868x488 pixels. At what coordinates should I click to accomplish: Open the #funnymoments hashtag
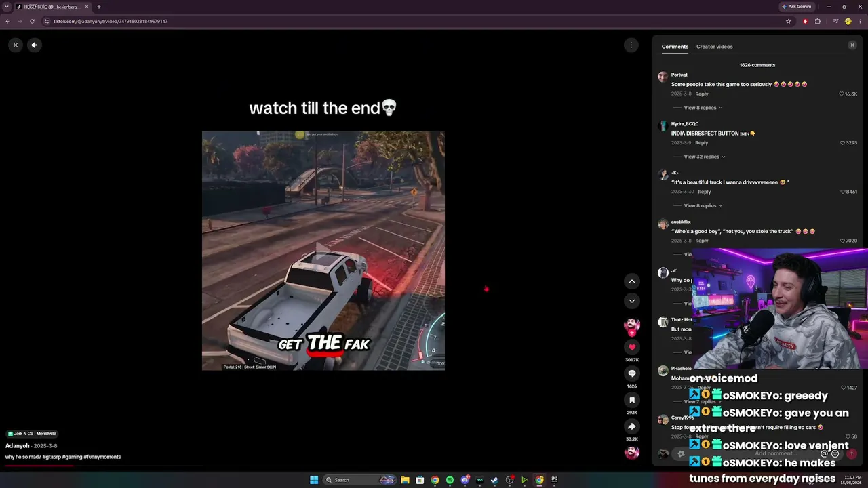point(102,457)
